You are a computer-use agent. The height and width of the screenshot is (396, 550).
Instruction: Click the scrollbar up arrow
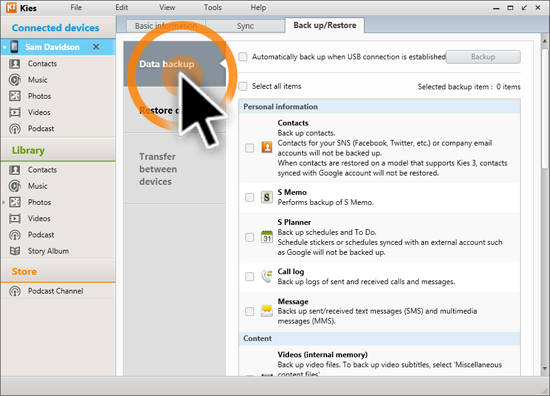click(545, 41)
